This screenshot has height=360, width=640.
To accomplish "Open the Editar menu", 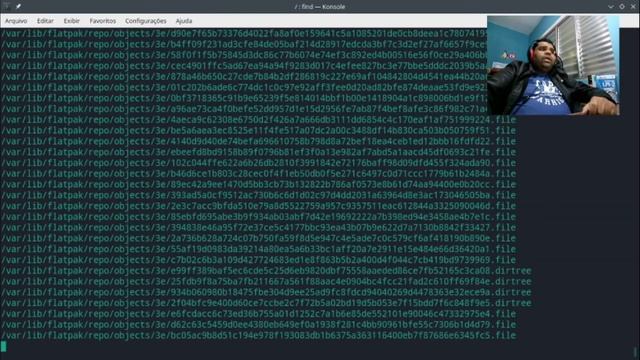I will (x=45, y=21).
